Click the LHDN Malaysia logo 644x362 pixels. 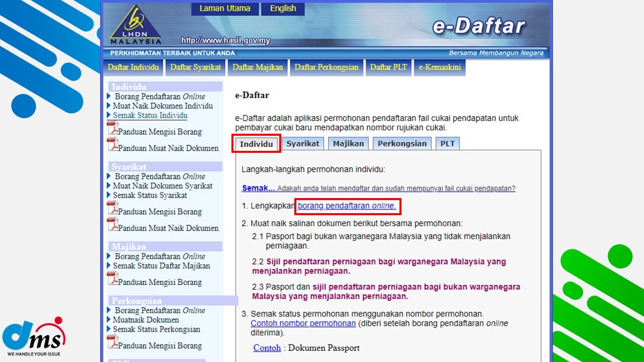click(x=135, y=25)
